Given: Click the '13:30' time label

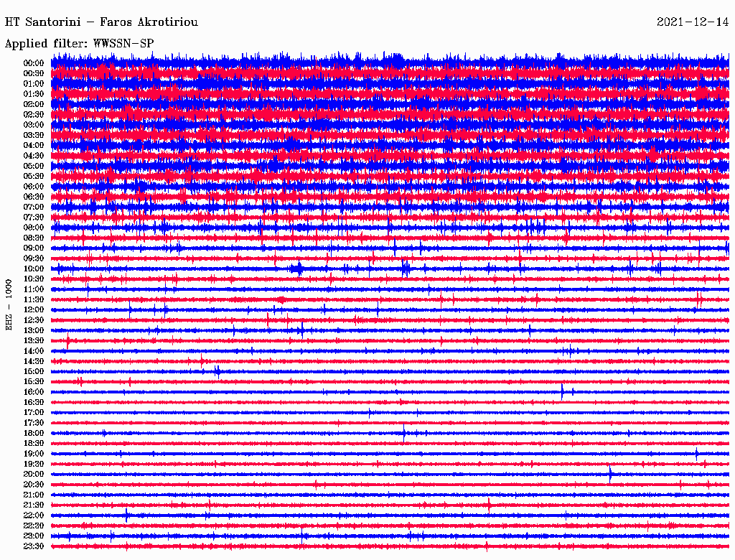Looking at the screenshot, I should pos(34,340).
